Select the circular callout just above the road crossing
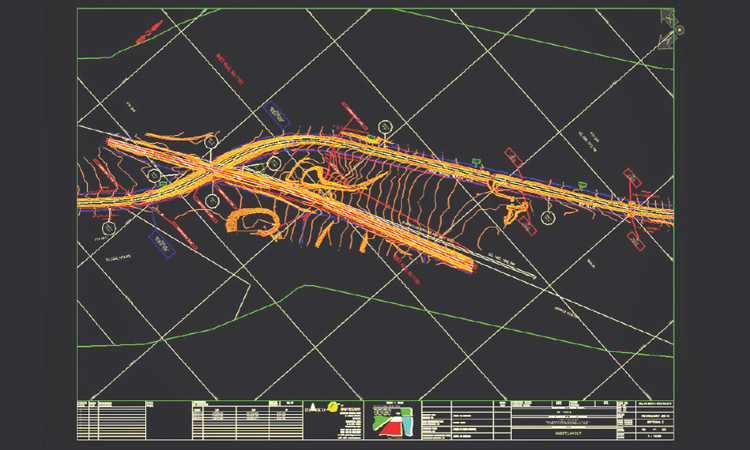Screen dimensions: 750x450 point(210,142)
